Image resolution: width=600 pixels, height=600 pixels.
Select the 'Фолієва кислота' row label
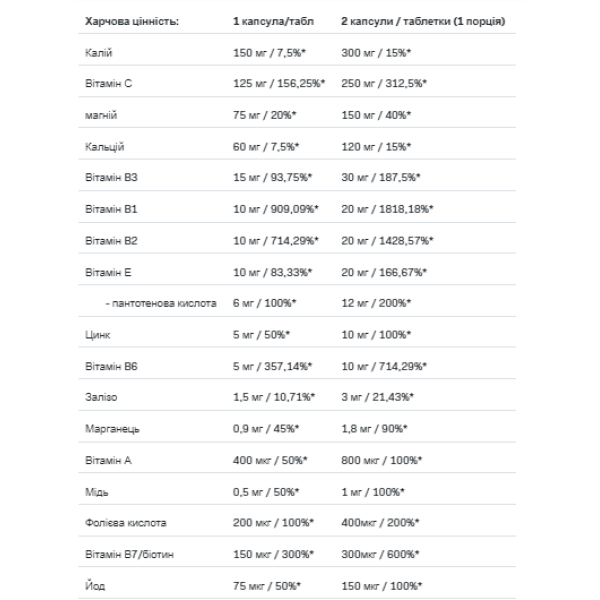(x=126, y=522)
